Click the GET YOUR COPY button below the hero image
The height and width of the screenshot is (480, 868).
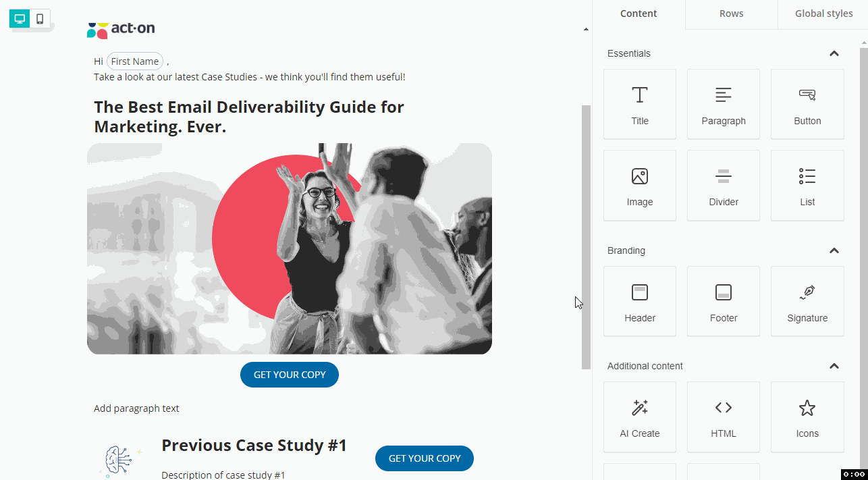(290, 375)
